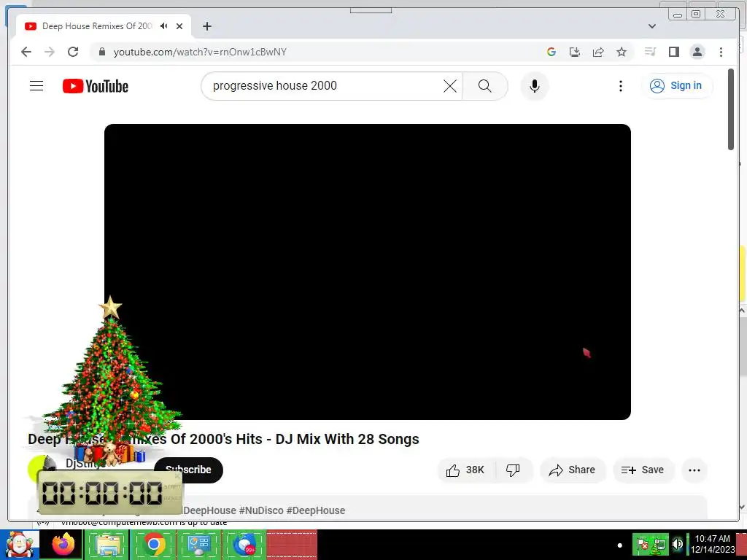Reload the YouTube page

[73, 52]
